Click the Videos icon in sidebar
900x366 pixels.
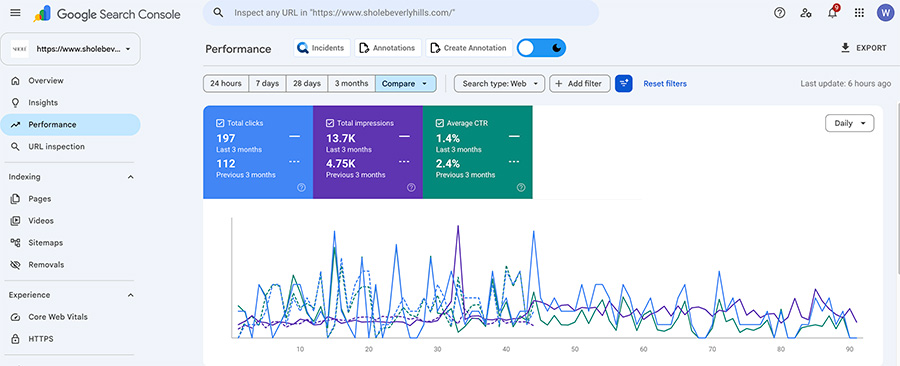coord(15,221)
